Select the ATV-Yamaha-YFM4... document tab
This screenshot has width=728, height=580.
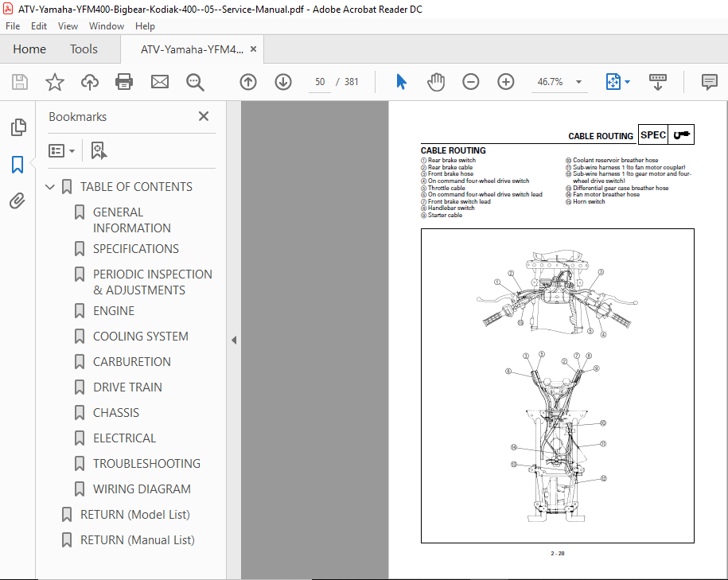[192, 49]
